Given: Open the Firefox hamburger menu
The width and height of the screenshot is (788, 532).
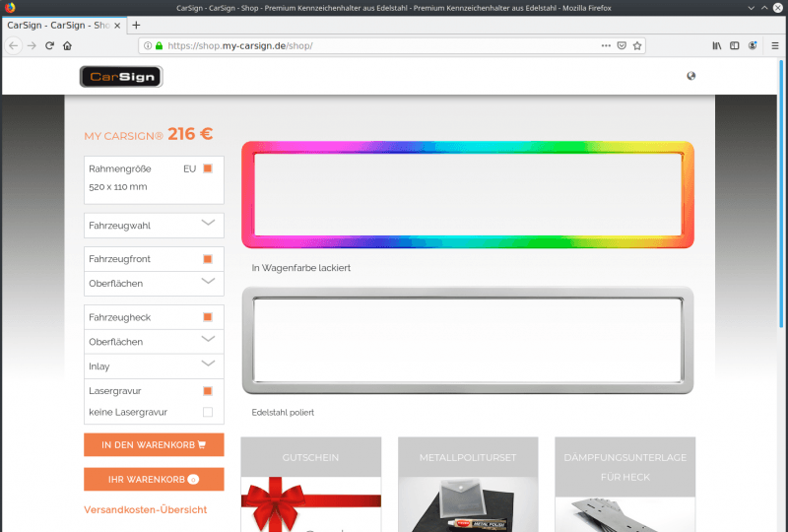Looking at the screenshot, I should [x=775, y=45].
